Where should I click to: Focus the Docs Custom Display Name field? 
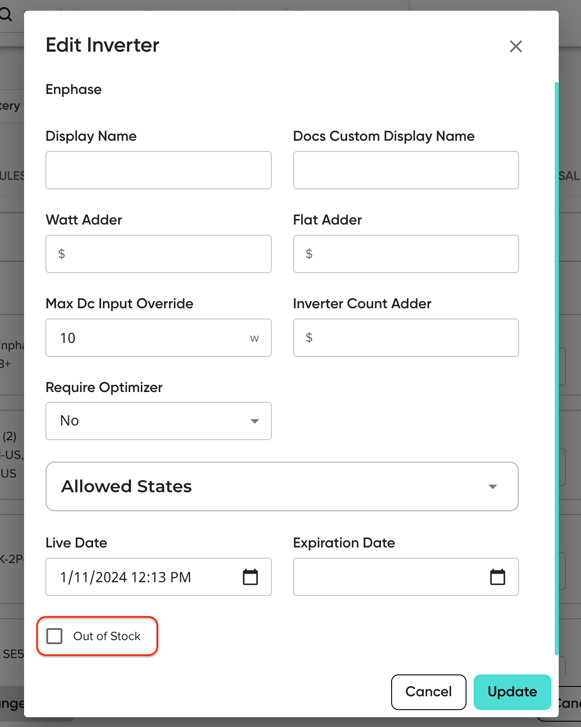(406, 170)
